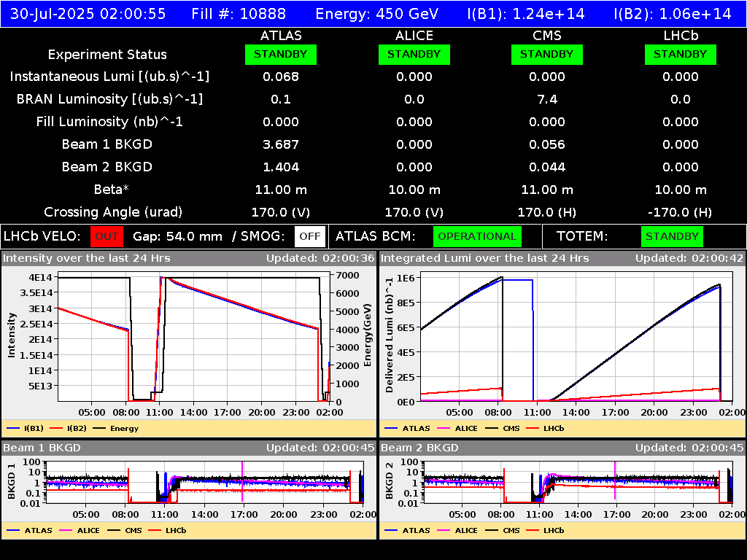Click CMS Beam 2 BKGD value 0.044
This screenshot has width=747, height=560.
547,167
